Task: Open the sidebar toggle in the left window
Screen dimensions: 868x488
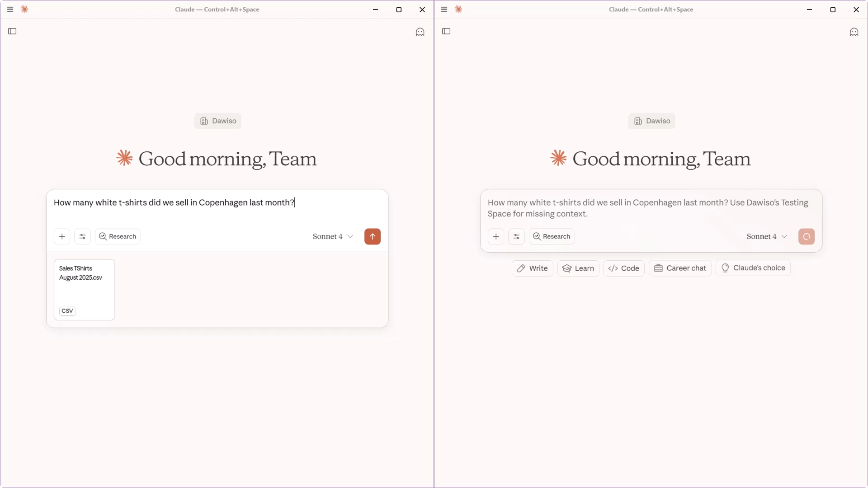Action: click(13, 31)
